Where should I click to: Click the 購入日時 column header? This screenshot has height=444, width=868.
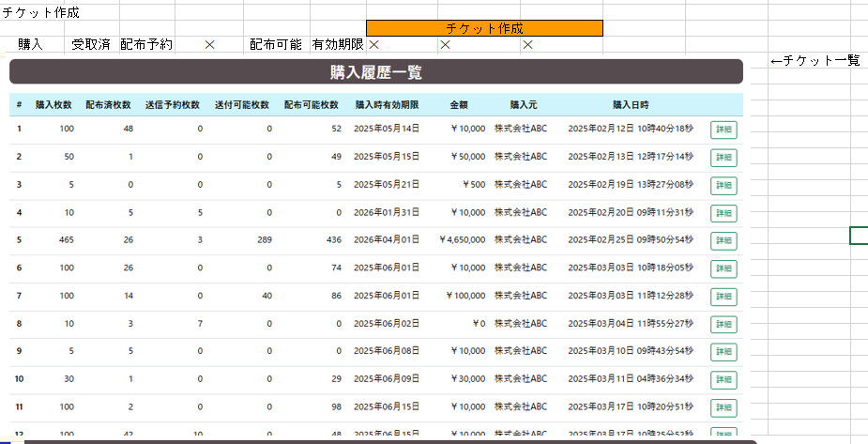pyautogui.click(x=631, y=104)
